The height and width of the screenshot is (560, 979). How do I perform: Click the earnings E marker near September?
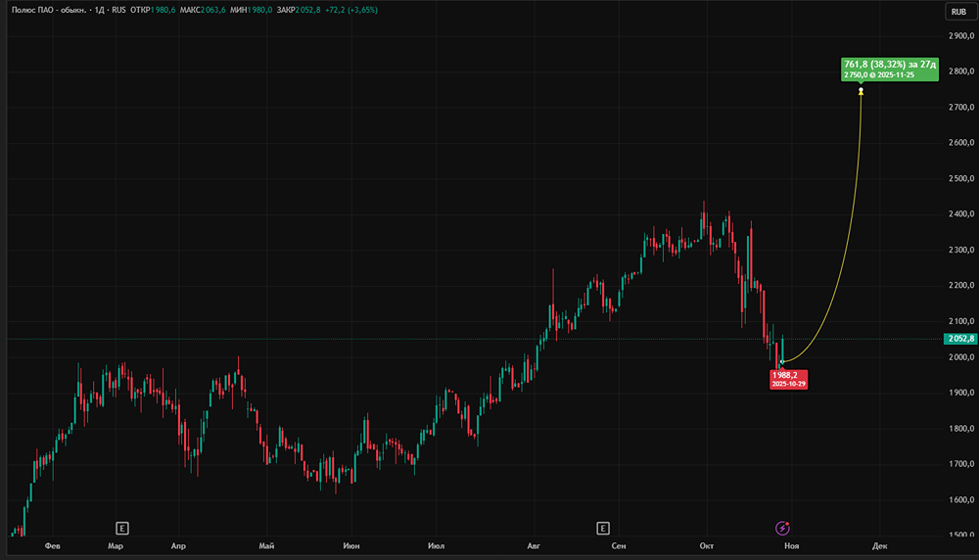pyautogui.click(x=602, y=529)
